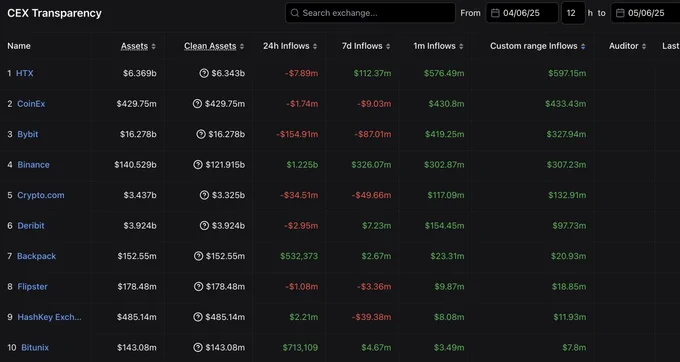Focus the Search exchange field

click(370, 13)
